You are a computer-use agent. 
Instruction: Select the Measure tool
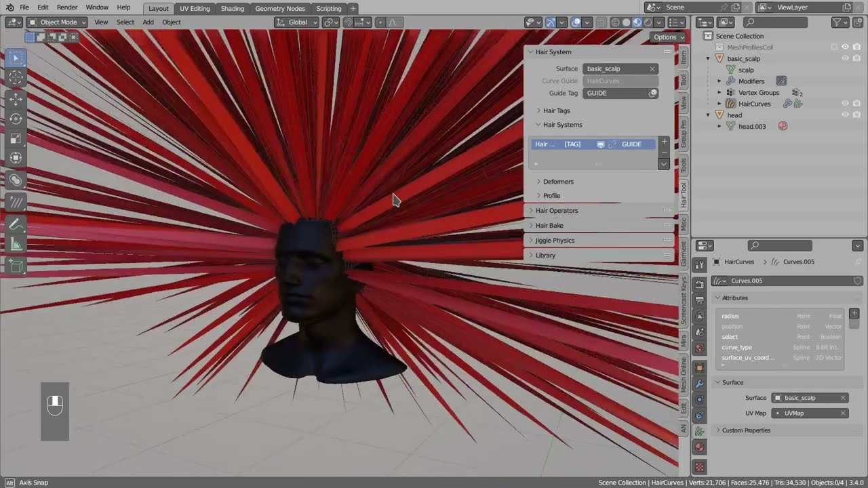pos(16,244)
